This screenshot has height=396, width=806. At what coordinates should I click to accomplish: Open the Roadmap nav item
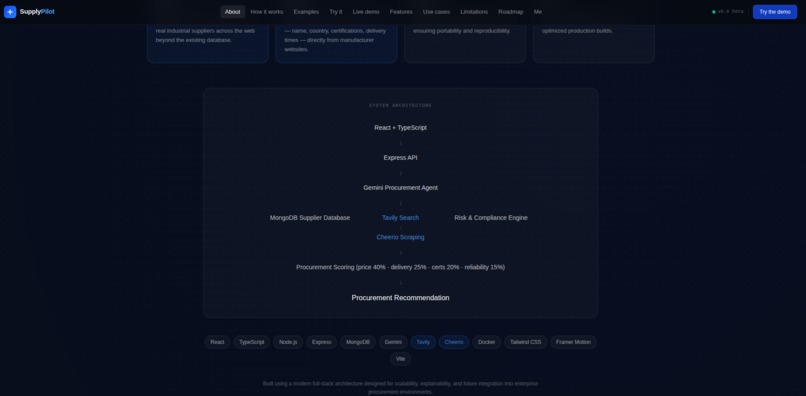pos(510,12)
